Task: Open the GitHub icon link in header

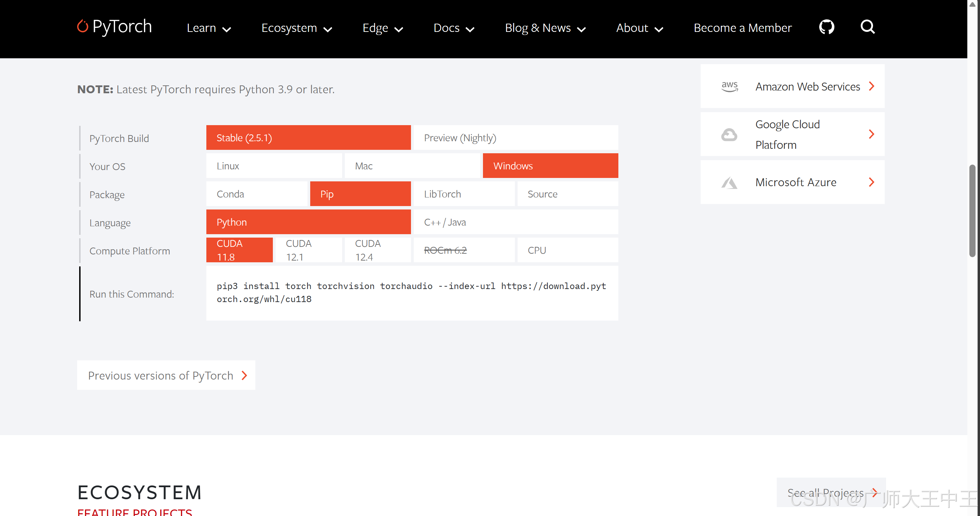Action: click(826, 27)
